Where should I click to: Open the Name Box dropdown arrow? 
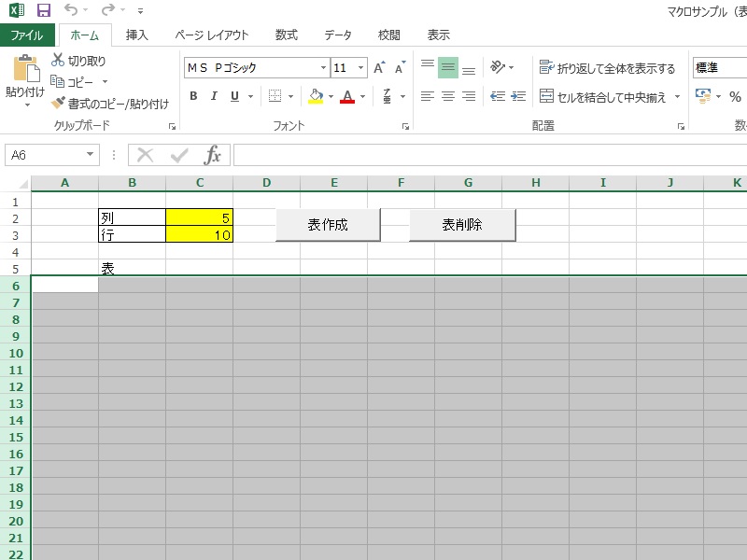click(91, 155)
